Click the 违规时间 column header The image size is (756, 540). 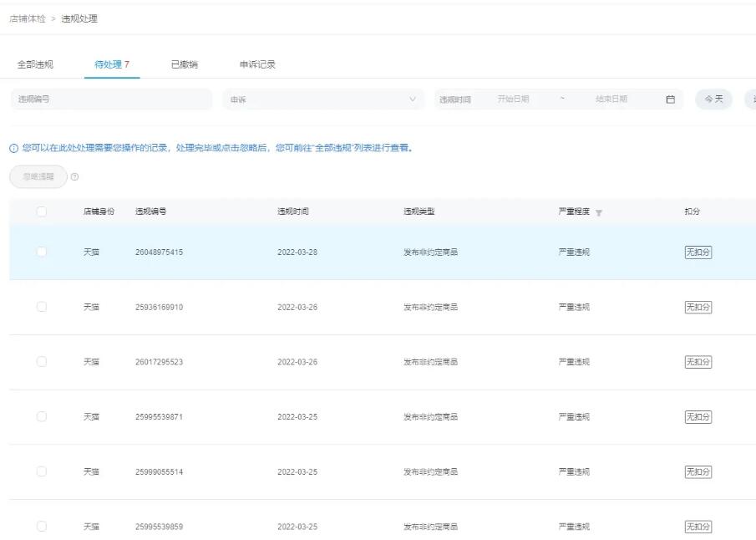coord(293,211)
